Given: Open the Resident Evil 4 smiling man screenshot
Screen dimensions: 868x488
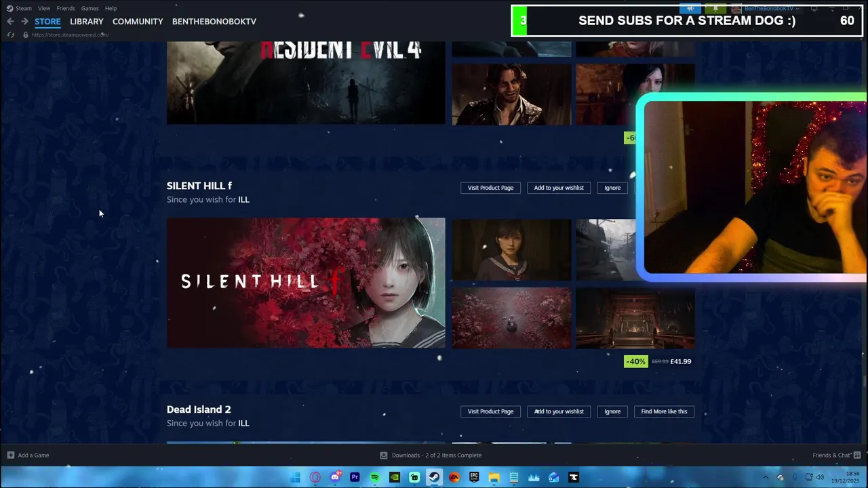Looking at the screenshot, I should 511,94.
